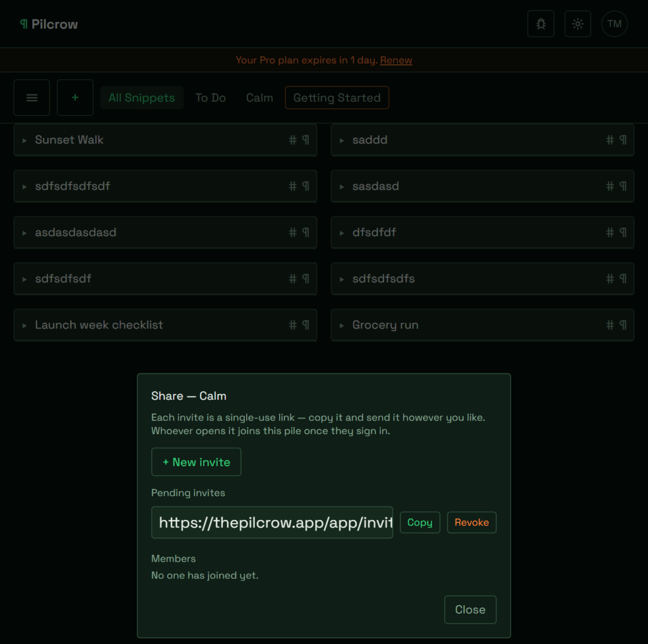
Task: Click hash icon on sdfsdfsdfs
Action: pos(610,279)
